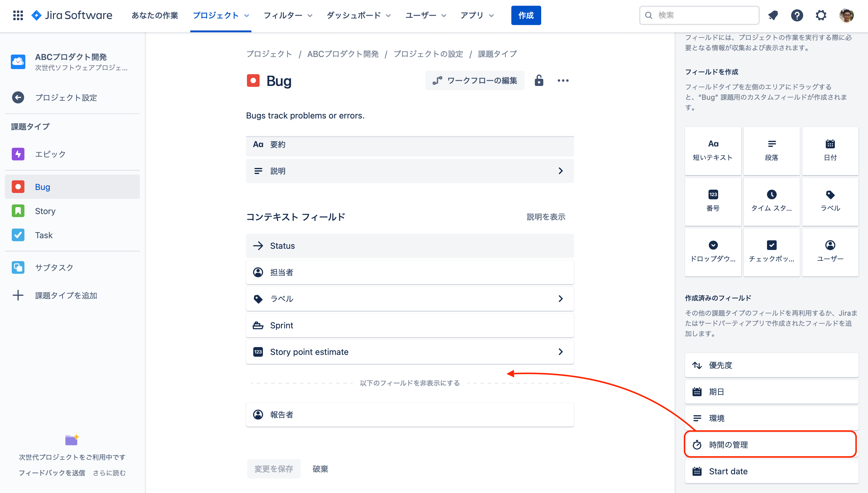Select the Story issue type in sidebar
The height and width of the screenshot is (493, 868).
45,211
